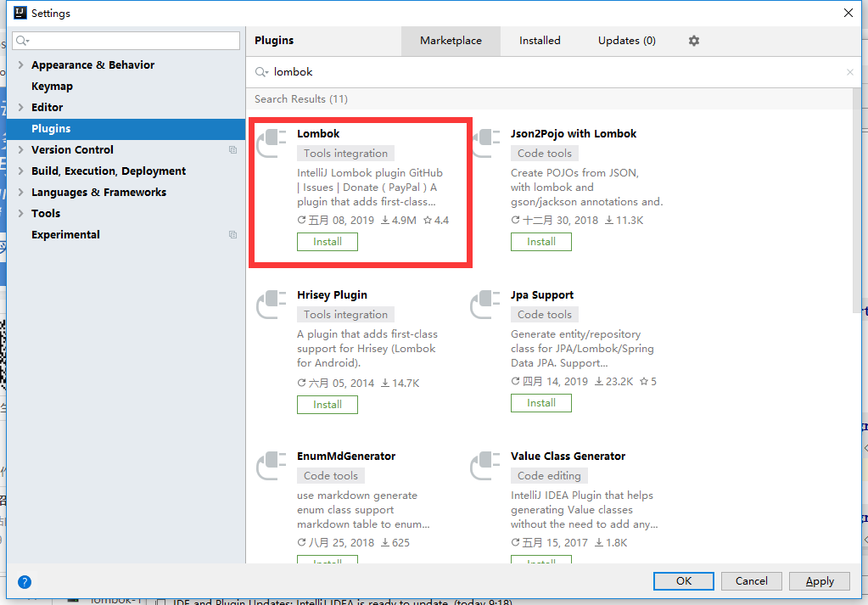Open the Jpa Support title

point(542,295)
